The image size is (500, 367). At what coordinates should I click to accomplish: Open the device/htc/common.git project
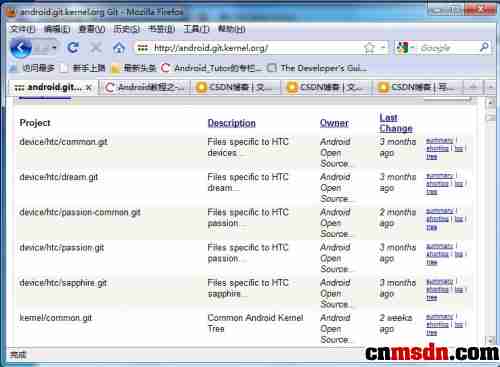click(x=64, y=142)
